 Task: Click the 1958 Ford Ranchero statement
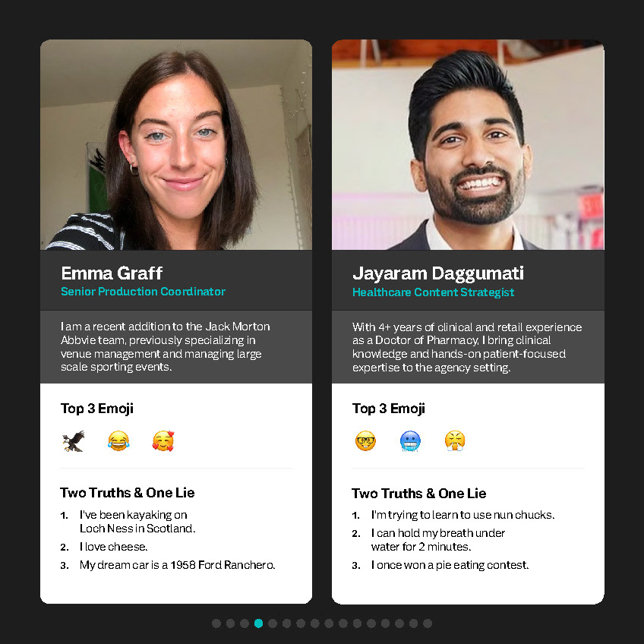coord(178,565)
